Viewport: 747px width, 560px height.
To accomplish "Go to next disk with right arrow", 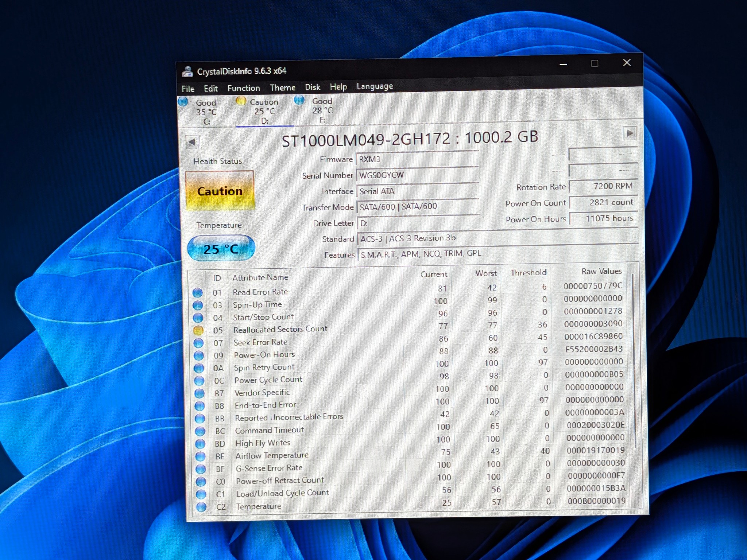I will click(x=630, y=133).
